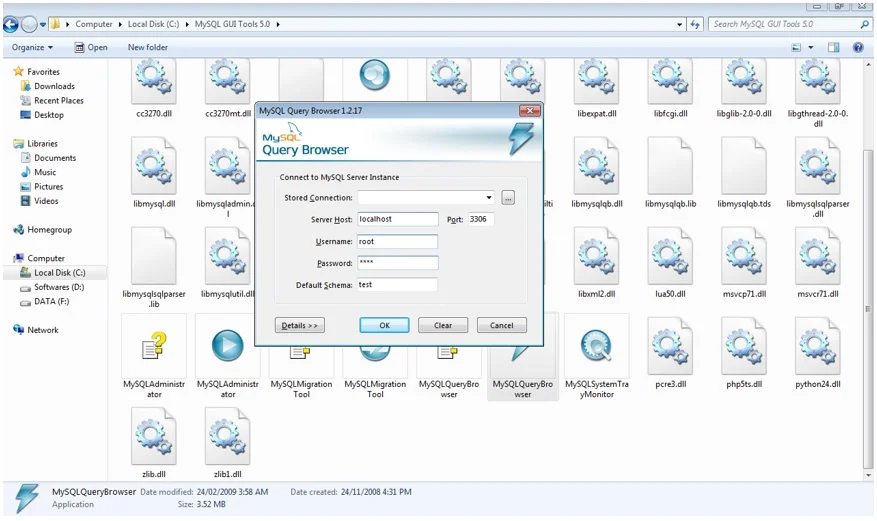The width and height of the screenshot is (877, 521).
Task: Select the cc3270.dll file icon
Action: click(x=154, y=83)
